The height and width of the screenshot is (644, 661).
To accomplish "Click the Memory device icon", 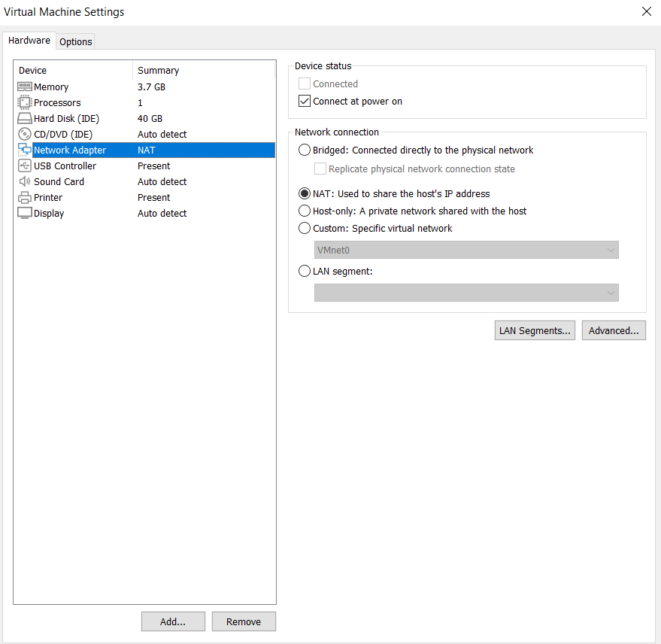I will pos(24,87).
